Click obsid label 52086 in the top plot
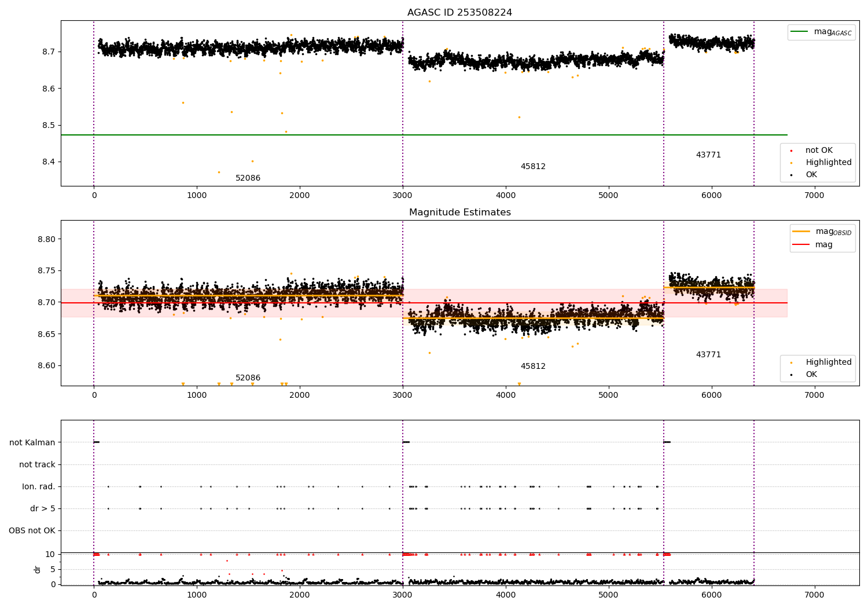The image size is (868, 608). [248, 178]
